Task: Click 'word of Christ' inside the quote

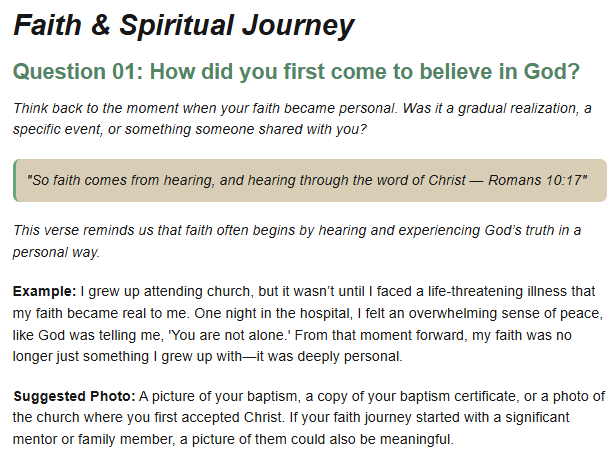Action: [421, 180]
